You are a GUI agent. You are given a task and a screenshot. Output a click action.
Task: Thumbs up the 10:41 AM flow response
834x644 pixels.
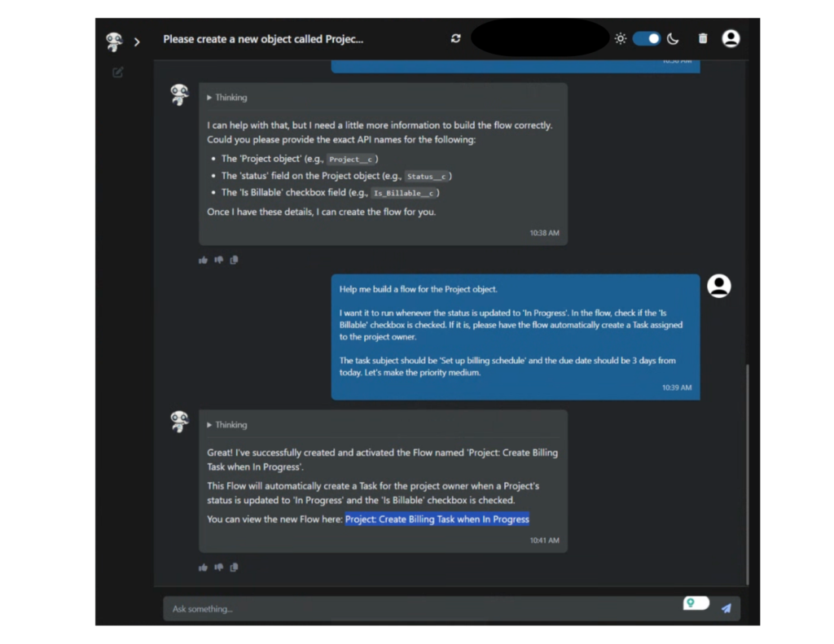coord(203,567)
